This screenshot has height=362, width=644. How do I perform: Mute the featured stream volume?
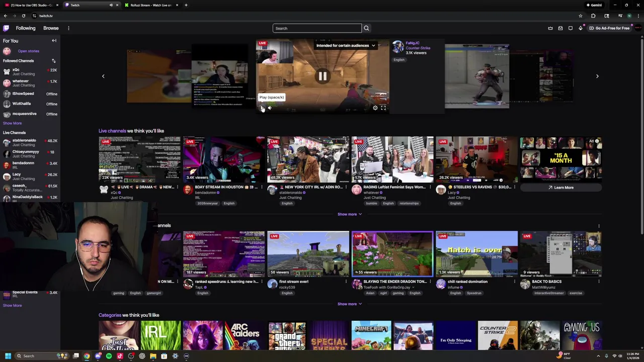[270, 108]
